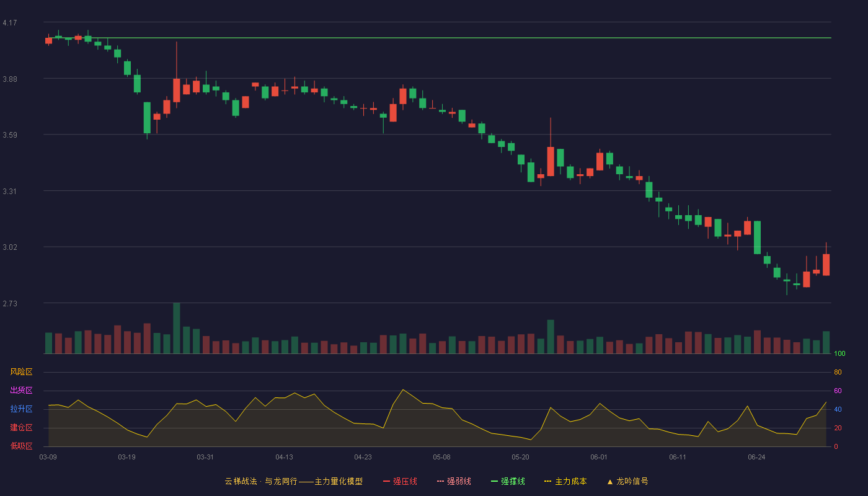
Task: Click the 05-20 date label
Action: (521, 457)
